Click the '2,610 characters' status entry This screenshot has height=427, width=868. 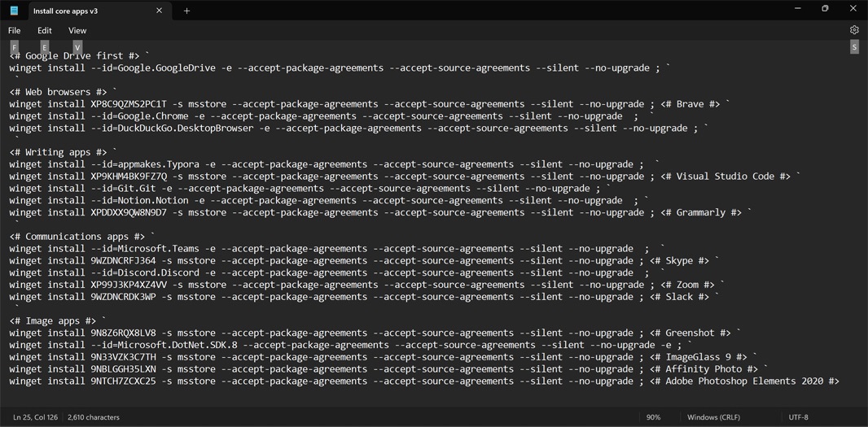[94, 417]
